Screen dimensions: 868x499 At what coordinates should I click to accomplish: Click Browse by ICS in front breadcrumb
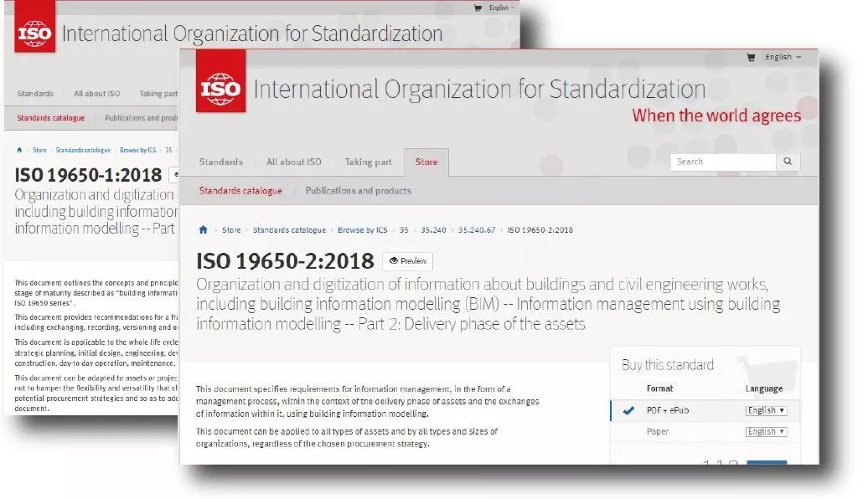[362, 229]
